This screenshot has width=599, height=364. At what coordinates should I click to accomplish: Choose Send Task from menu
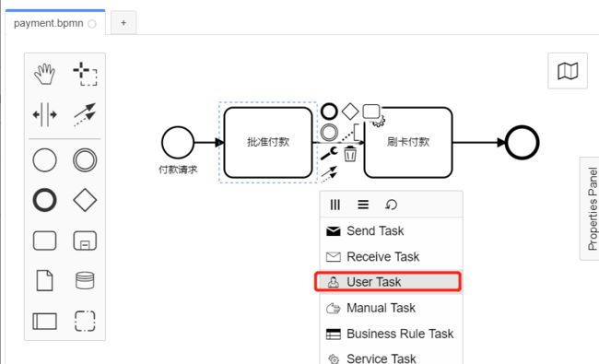click(391, 230)
